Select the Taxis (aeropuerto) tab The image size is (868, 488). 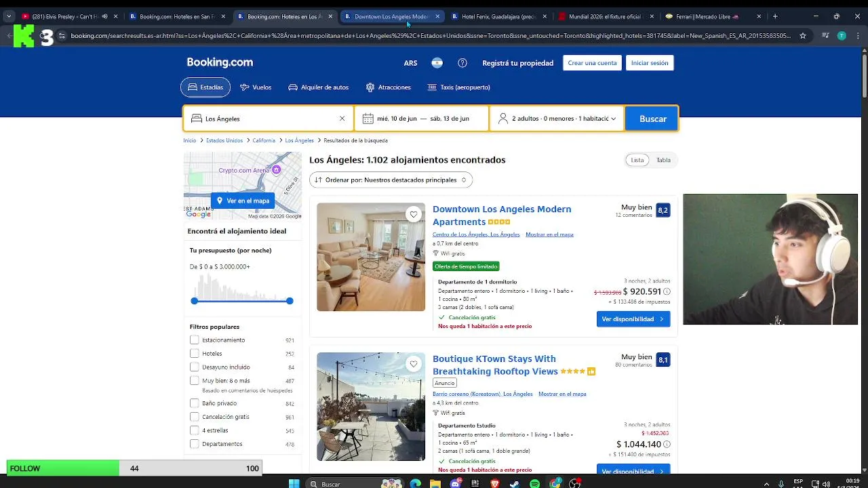pos(458,87)
